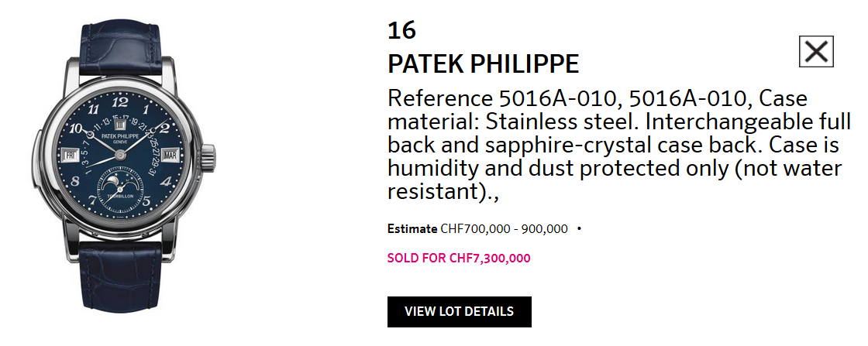Select lot number 16
Viewport: 868px width, 346px height.
click(x=401, y=30)
